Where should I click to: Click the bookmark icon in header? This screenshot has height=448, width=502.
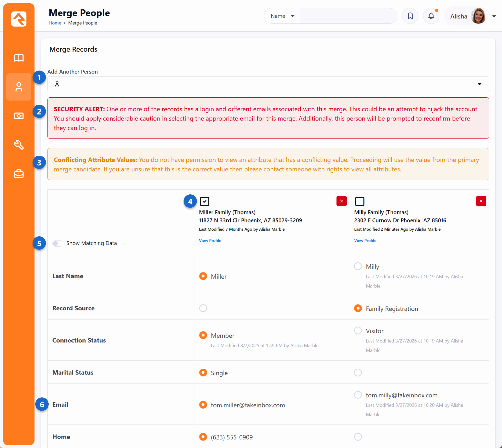click(x=410, y=16)
